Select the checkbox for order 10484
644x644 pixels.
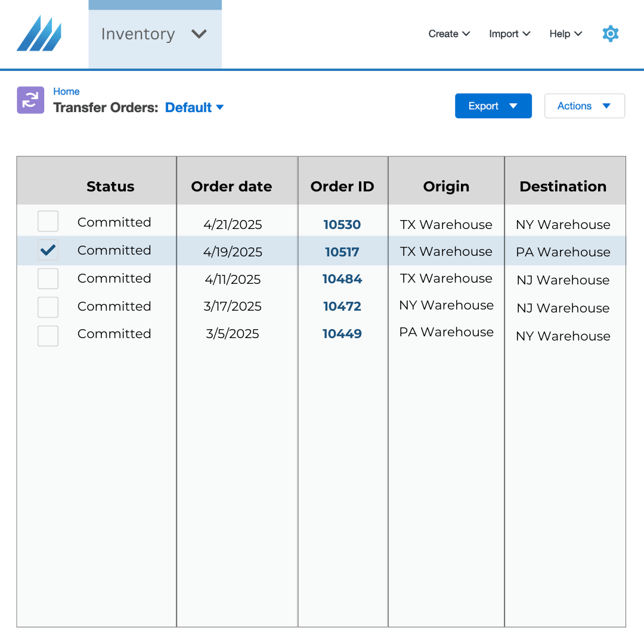[x=48, y=278]
